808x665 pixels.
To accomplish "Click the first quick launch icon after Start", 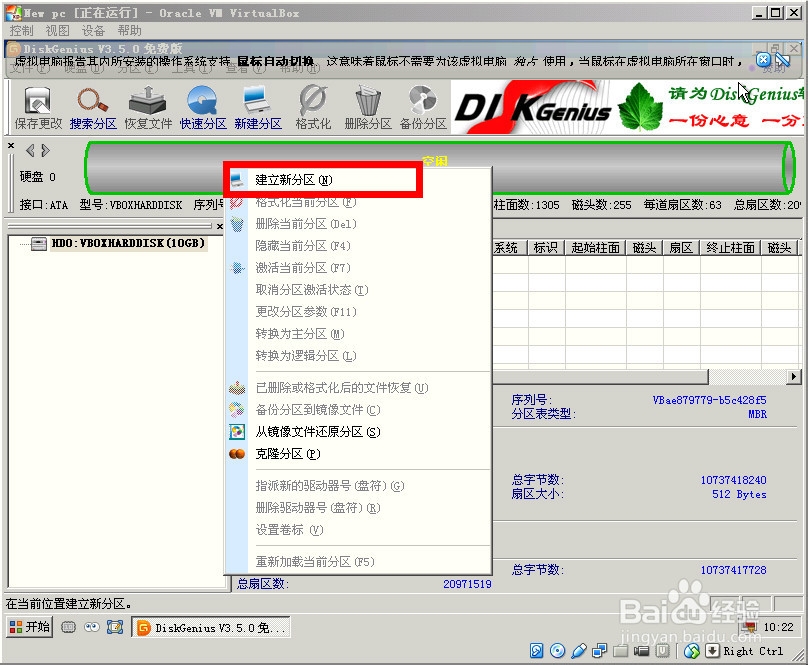I will [69, 627].
